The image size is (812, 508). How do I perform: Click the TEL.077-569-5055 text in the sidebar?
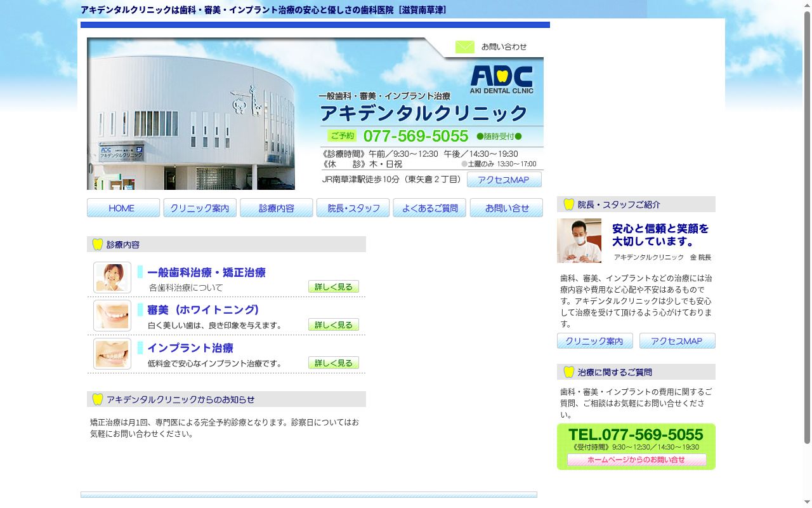(x=636, y=435)
